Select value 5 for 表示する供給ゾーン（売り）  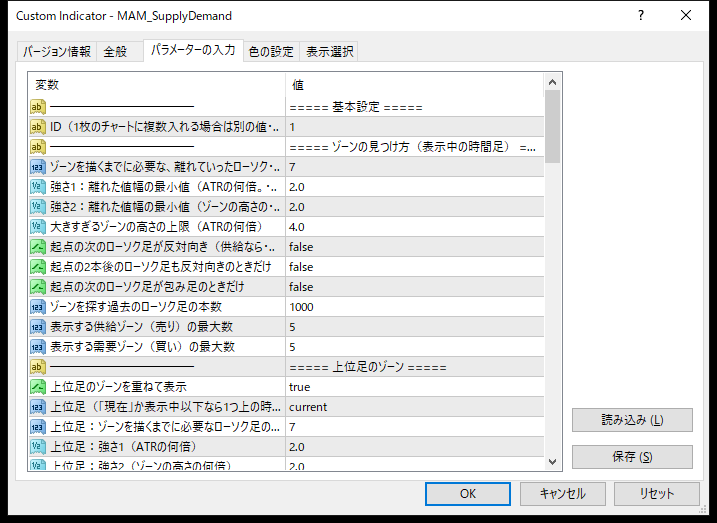tap(415, 327)
